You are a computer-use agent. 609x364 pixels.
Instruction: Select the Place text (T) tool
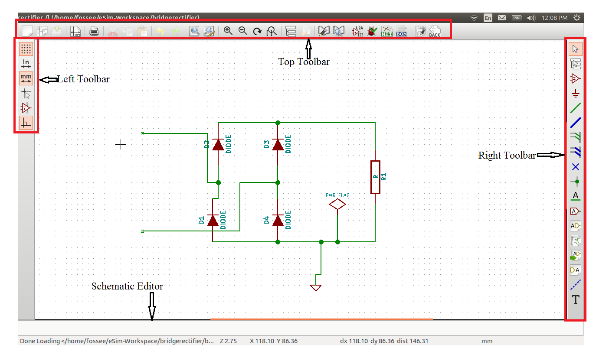click(575, 299)
